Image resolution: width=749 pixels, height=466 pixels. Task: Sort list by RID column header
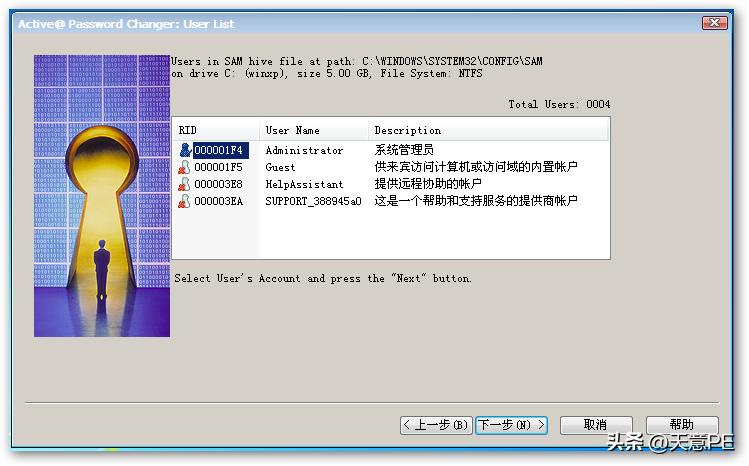(216, 130)
